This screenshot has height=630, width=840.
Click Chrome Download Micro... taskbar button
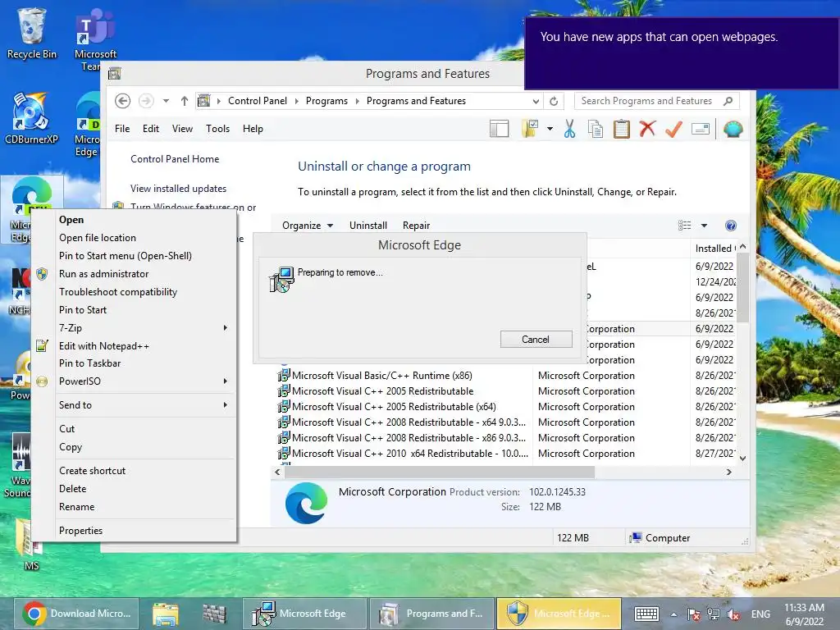click(x=76, y=614)
